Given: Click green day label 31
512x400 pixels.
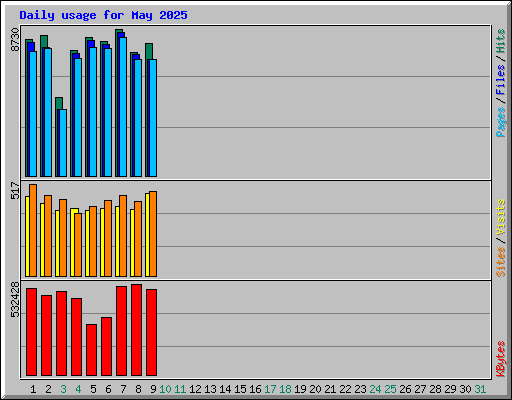Looking at the screenshot, I should (480, 389).
